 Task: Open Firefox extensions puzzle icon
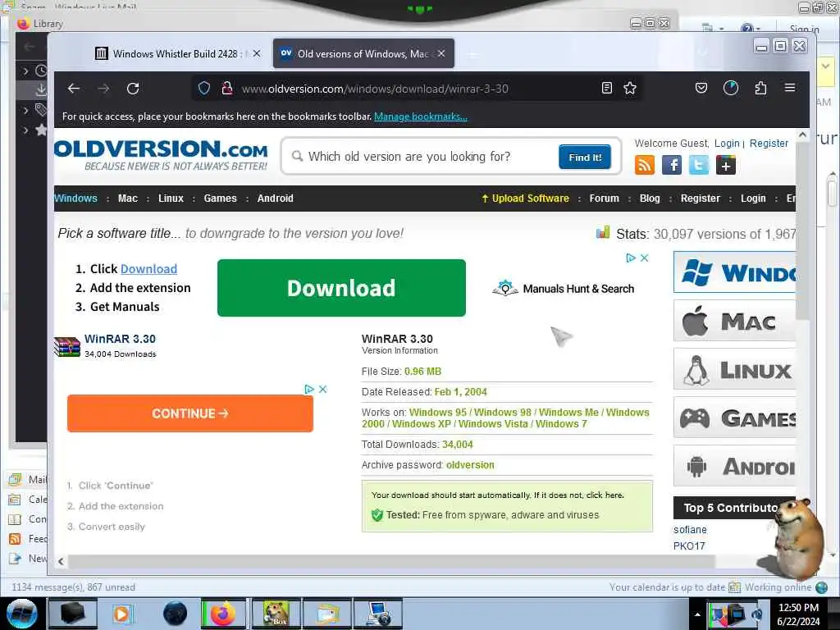point(760,88)
